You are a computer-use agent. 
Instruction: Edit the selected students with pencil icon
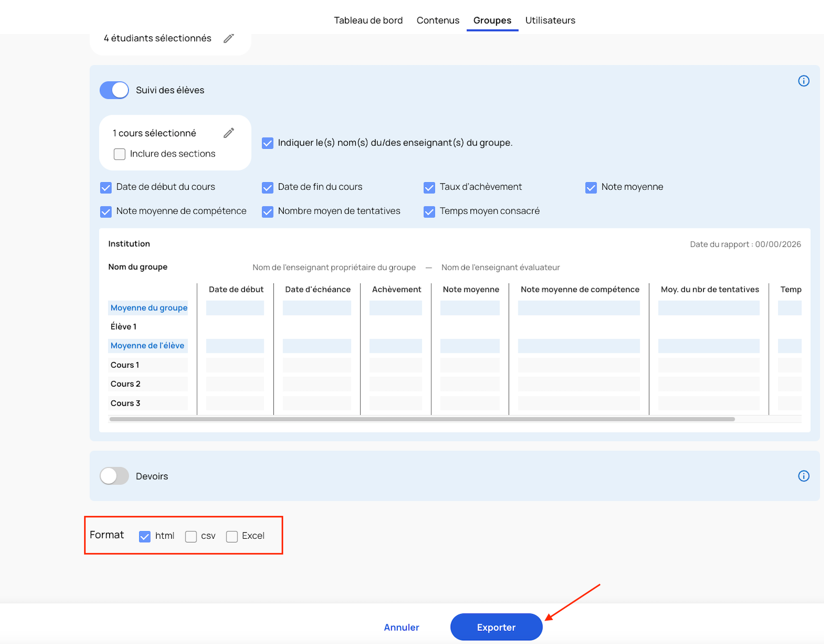pyautogui.click(x=229, y=38)
